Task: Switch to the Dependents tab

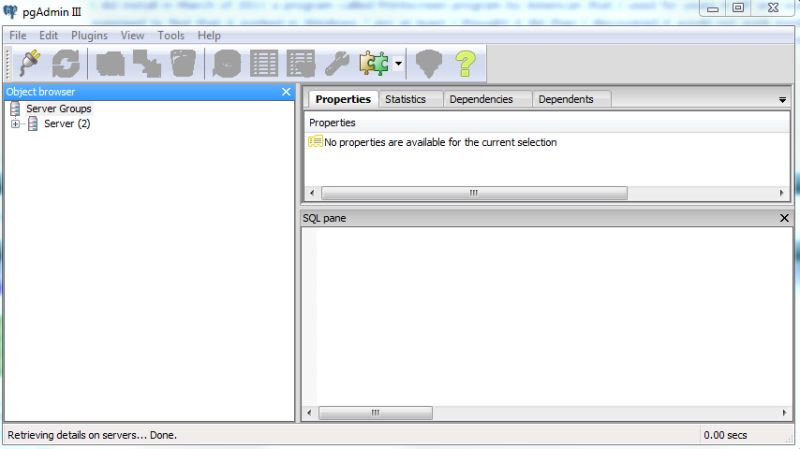Action: click(x=566, y=99)
